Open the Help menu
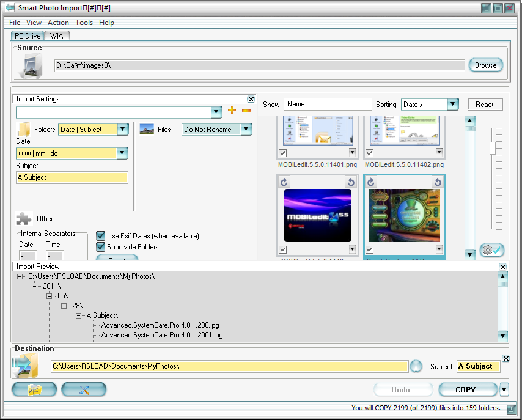 click(106, 23)
